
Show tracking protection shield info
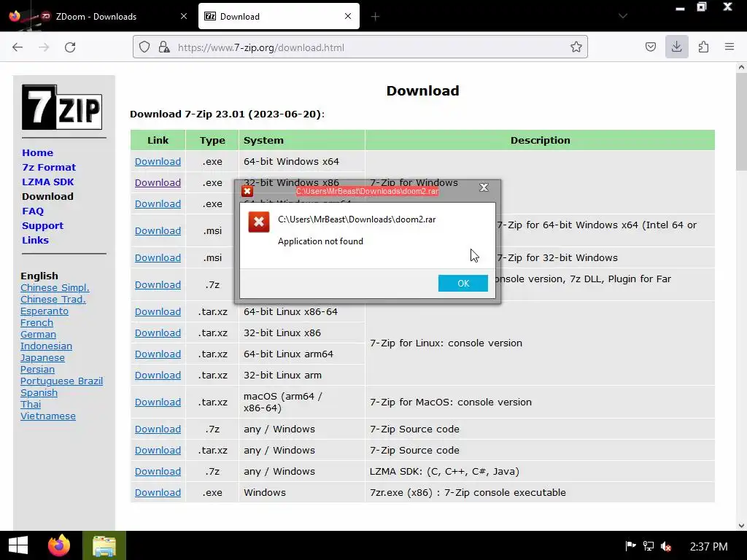pos(144,47)
